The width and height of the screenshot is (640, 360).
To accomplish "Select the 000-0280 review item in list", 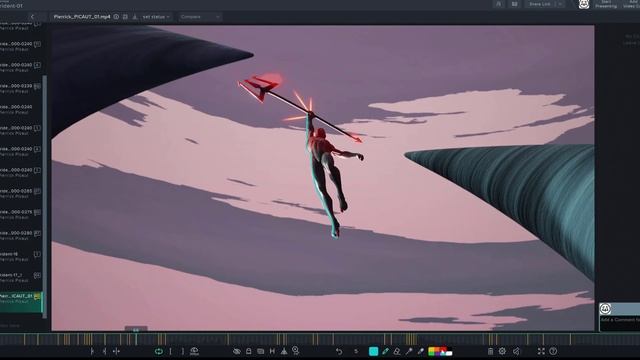I will click(21, 236).
